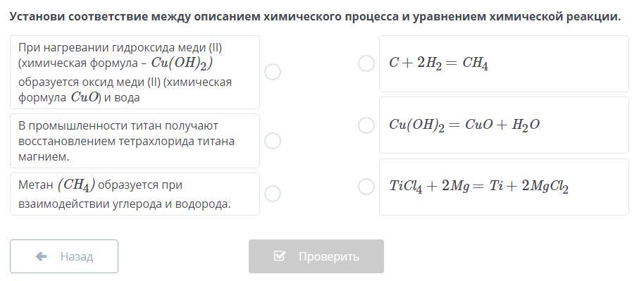Image resolution: width=644 pixels, height=281 pixels.
Task: Select radio beside methane formation description
Action: coord(273,194)
